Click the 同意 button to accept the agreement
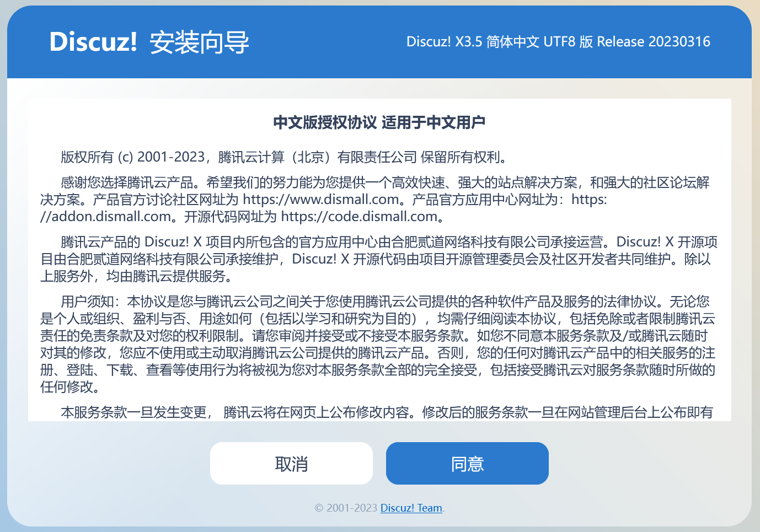The width and height of the screenshot is (760, 532). [x=467, y=463]
